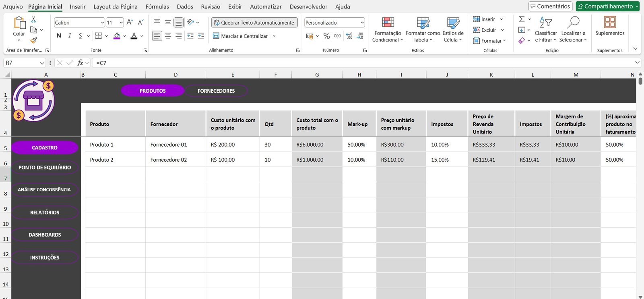Image resolution: width=644 pixels, height=299 pixels.
Task: Click the Fill down icon in Edição group
Action: pyautogui.click(x=522, y=30)
